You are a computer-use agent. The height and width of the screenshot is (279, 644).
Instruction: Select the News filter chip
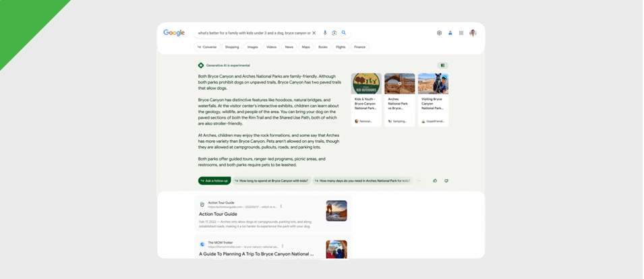(289, 47)
